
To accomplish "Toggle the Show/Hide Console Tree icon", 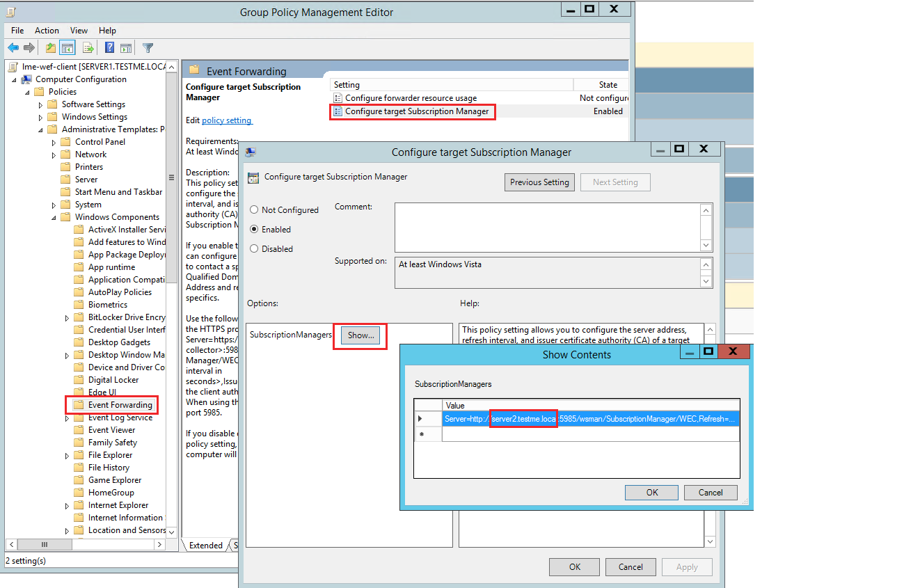I will 66,47.
